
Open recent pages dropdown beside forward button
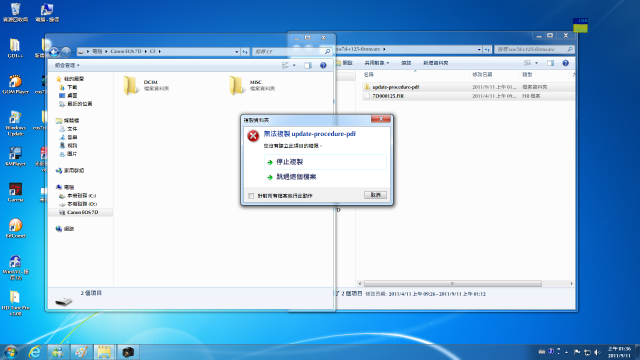(73, 52)
